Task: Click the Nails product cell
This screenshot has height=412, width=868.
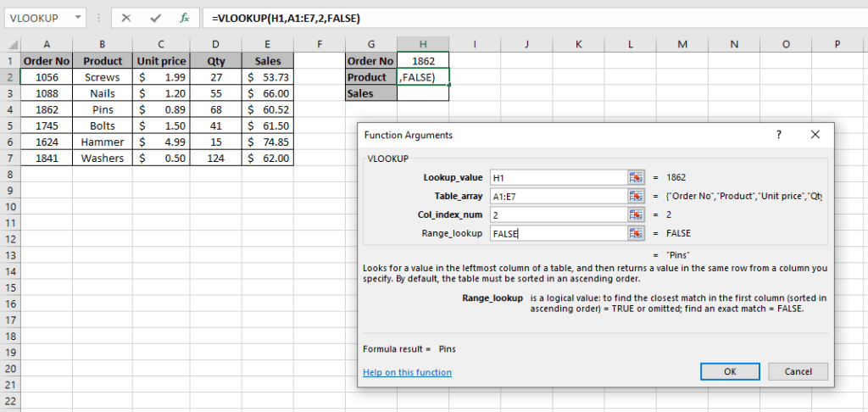Action: 103,93
